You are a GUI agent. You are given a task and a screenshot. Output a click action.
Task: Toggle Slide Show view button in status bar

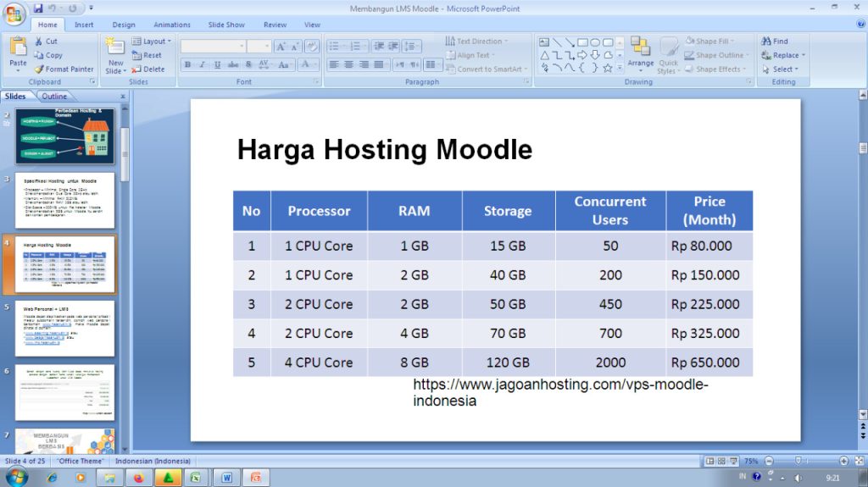[732, 461]
